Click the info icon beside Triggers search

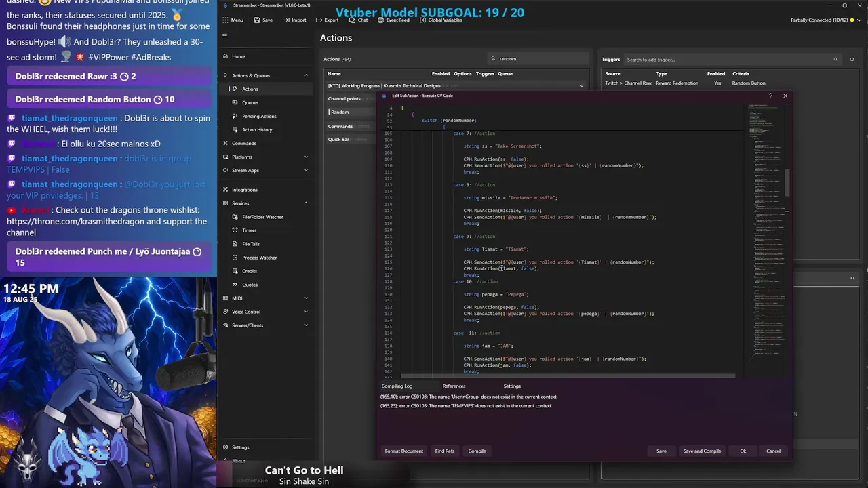(852, 60)
